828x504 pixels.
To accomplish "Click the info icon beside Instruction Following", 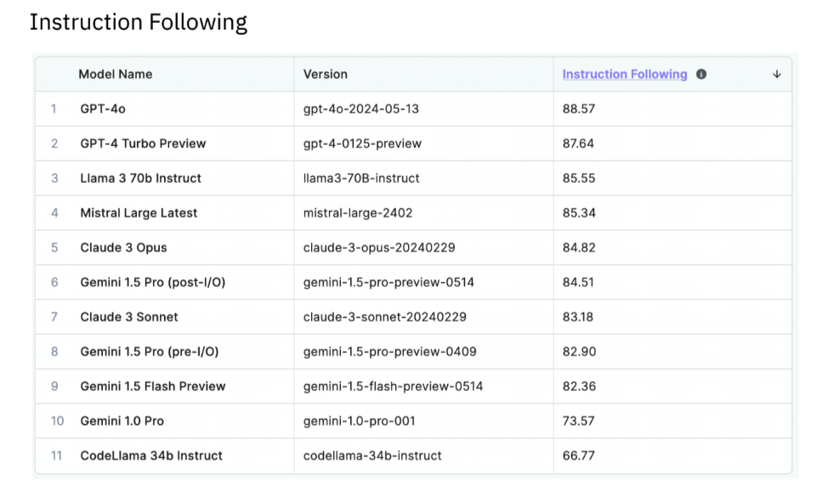I will point(701,75).
